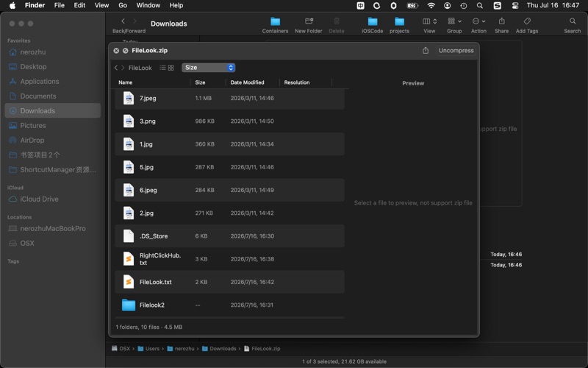Open the Go menu
The image size is (588, 368).
click(x=123, y=5)
